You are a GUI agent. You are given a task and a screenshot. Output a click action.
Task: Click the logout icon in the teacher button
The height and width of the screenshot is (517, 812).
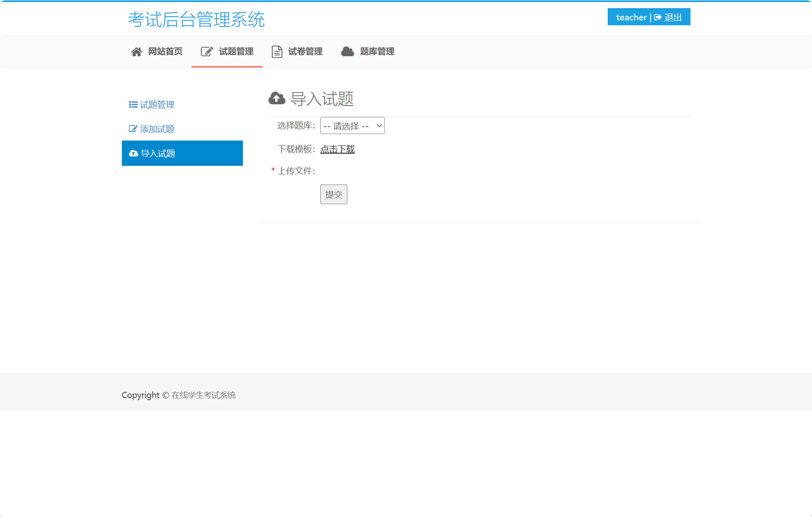[658, 17]
